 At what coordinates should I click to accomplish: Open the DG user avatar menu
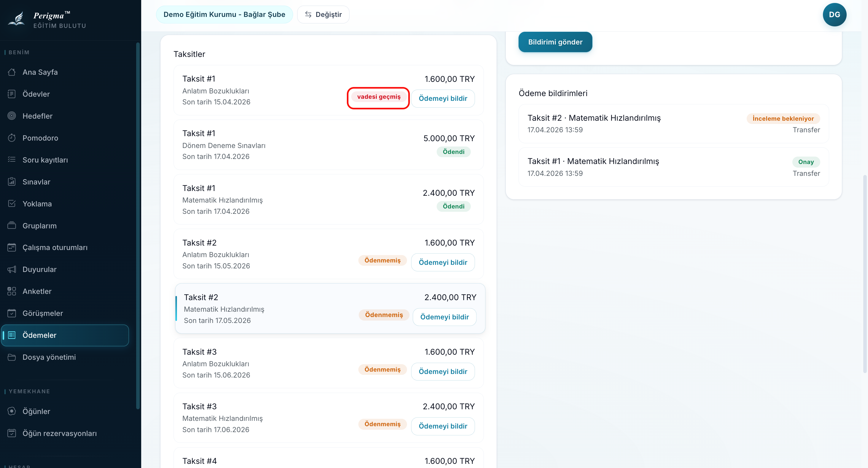(x=834, y=15)
